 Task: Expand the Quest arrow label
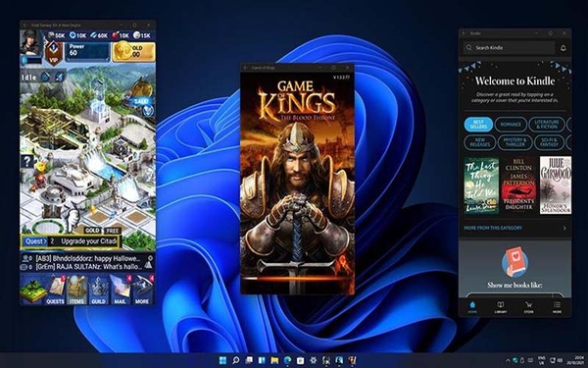tap(35, 241)
